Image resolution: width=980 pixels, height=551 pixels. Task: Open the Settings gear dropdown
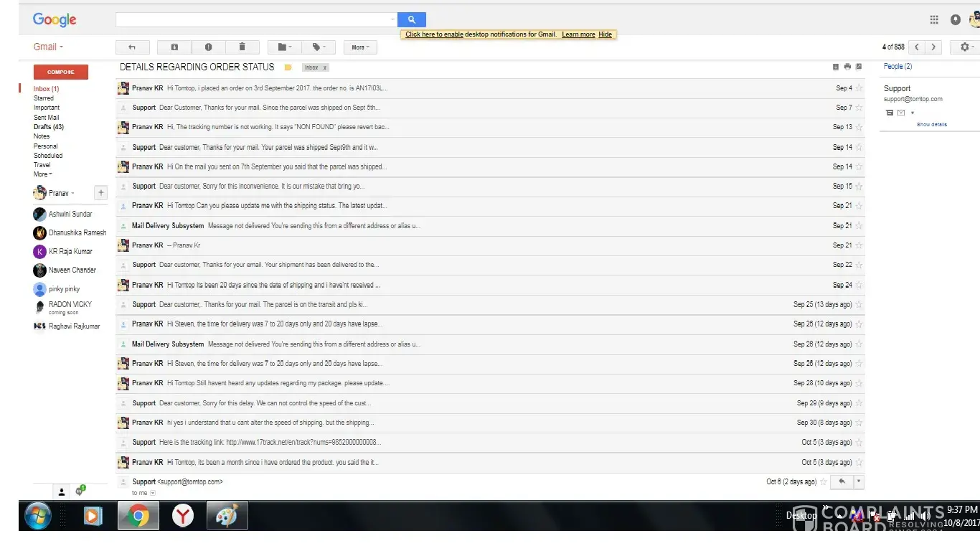coord(964,47)
